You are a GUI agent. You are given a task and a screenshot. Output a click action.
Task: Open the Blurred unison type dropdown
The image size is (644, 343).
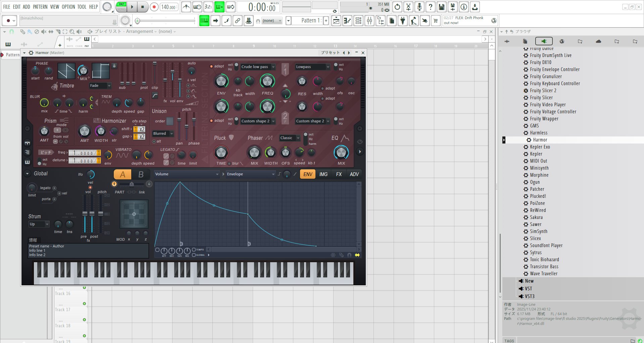click(x=163, y=133)
